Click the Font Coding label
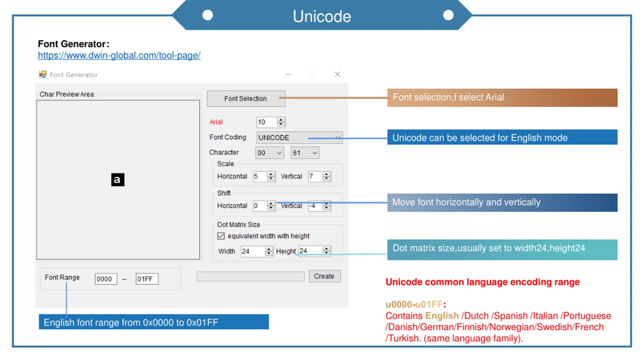The width and height of the screenshot is (644, 362). 228,137
